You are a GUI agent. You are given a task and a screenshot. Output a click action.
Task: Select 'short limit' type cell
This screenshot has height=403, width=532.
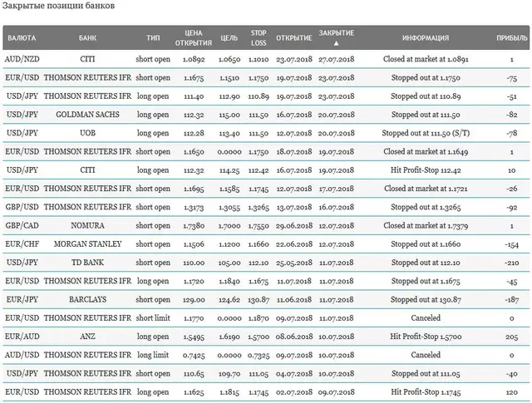153,318
